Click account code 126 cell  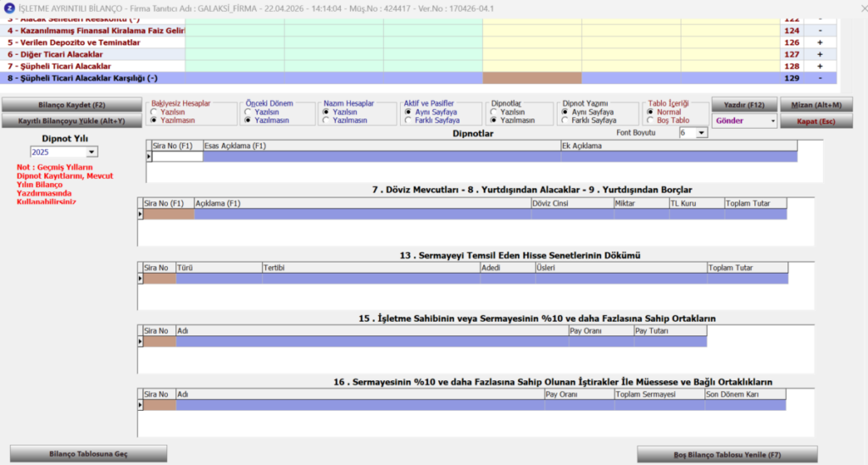pos(792,42)
